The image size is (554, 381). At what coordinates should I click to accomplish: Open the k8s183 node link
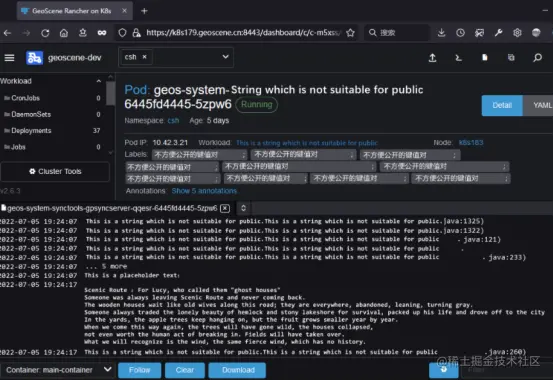(471, 142)
